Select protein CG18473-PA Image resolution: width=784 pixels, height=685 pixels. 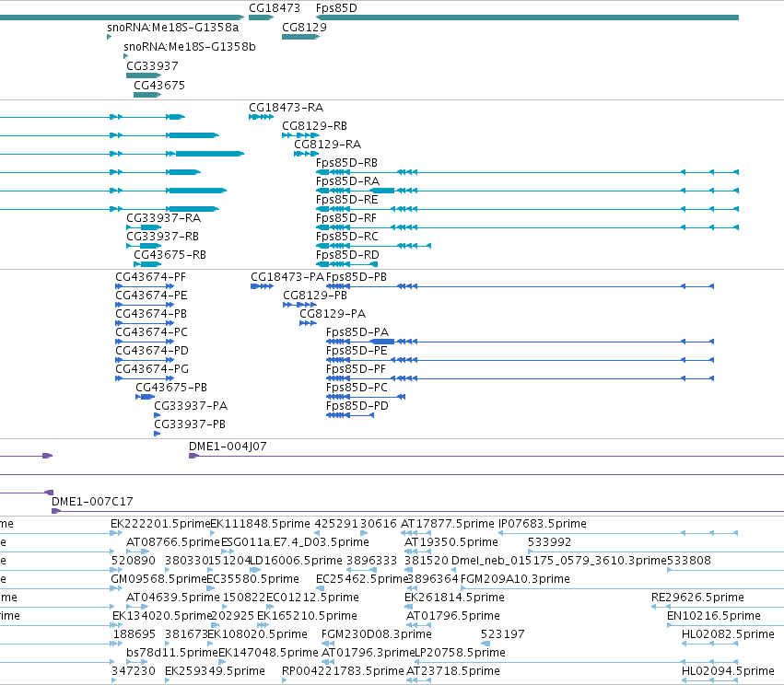[287, 277]
